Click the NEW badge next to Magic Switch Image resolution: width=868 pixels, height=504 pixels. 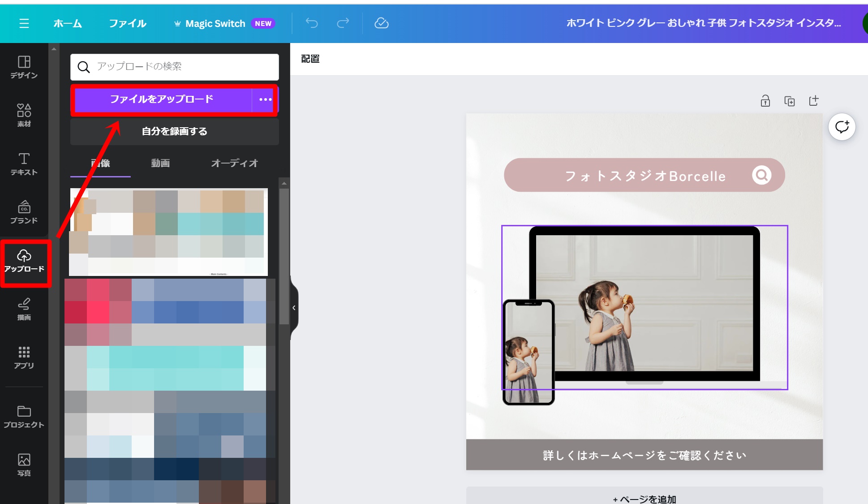pos(263,24)
